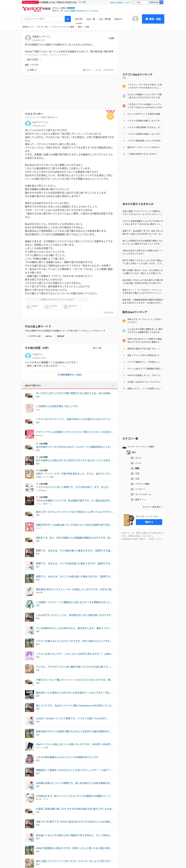The image size is (186, 868).
Task: Click the ありがとう reaction face
Action: tap(66, 307)
